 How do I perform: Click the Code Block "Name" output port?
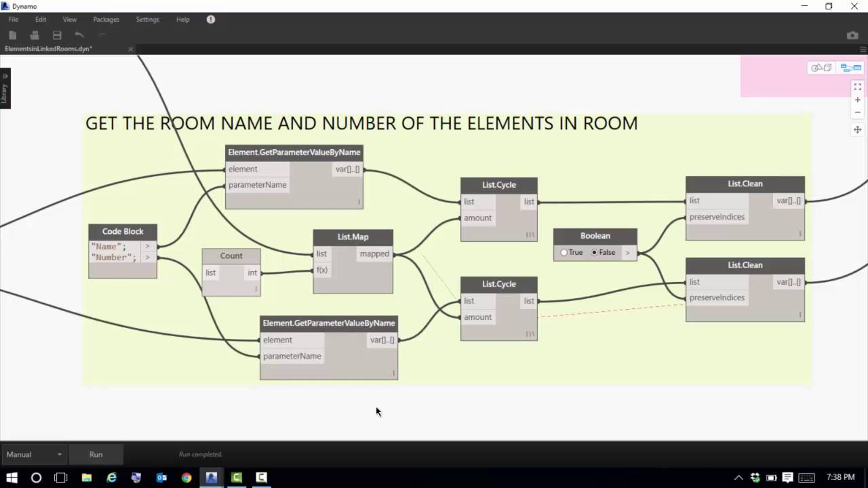tap(147, 247)
